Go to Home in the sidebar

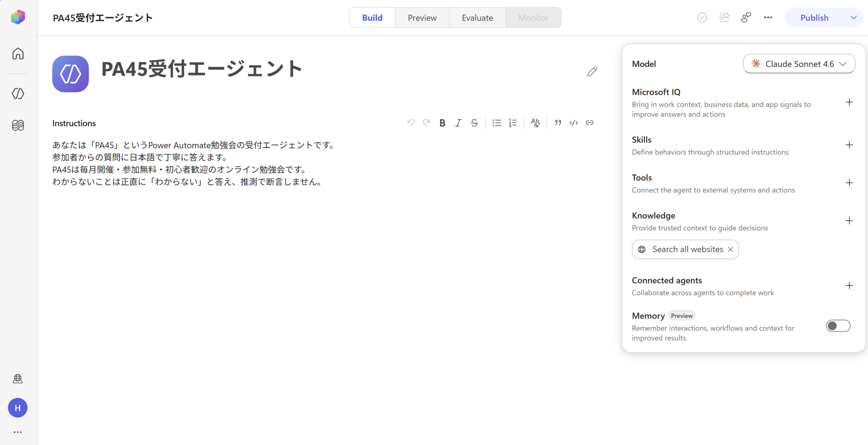[x=18, y=54]
